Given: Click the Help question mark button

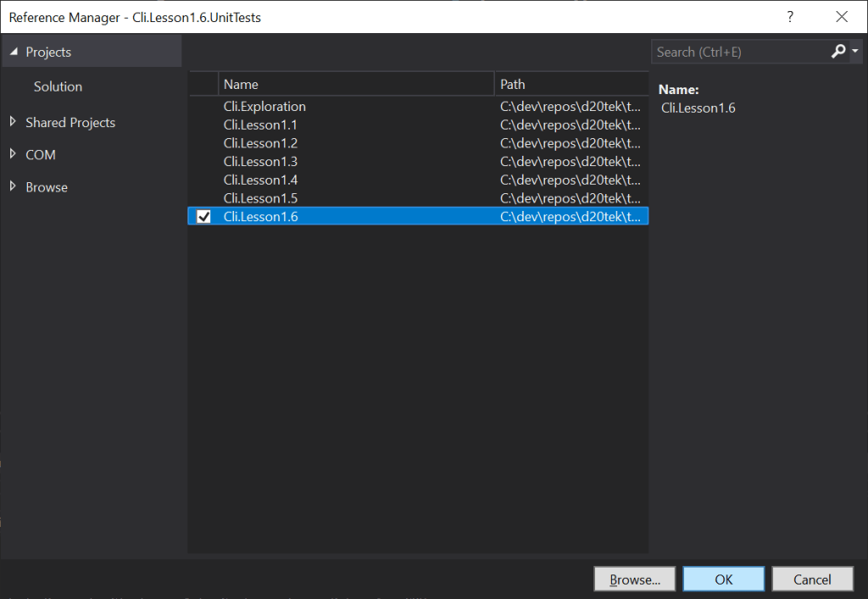Looking at the screenshot, I should point(790,17).
